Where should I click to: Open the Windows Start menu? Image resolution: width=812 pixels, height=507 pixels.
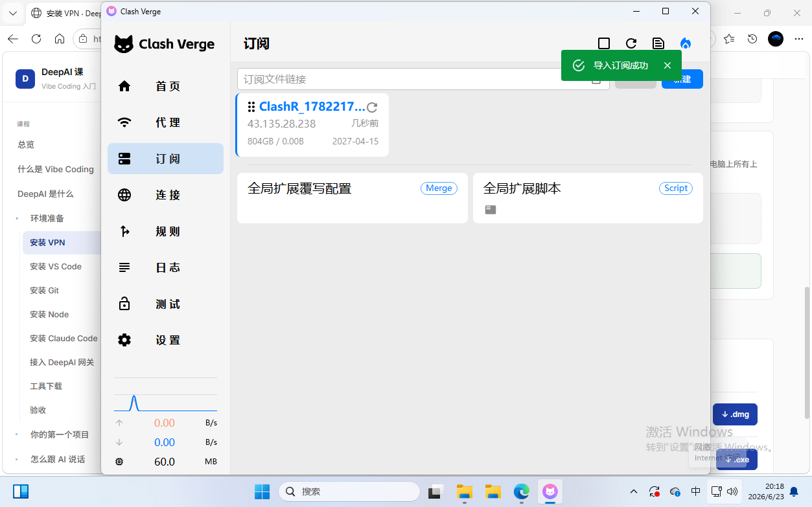pyautogui.click(x=262, y=491)
